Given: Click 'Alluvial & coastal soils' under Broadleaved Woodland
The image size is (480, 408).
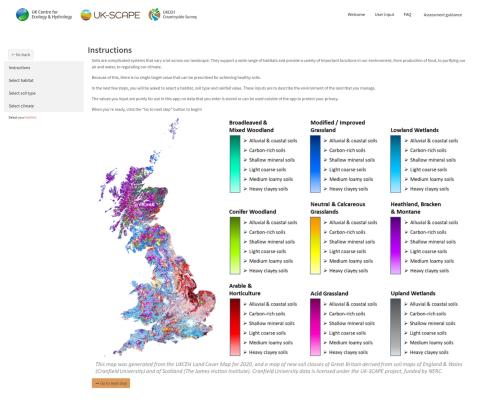Looking at the screenshot, I should click(273, 141).
